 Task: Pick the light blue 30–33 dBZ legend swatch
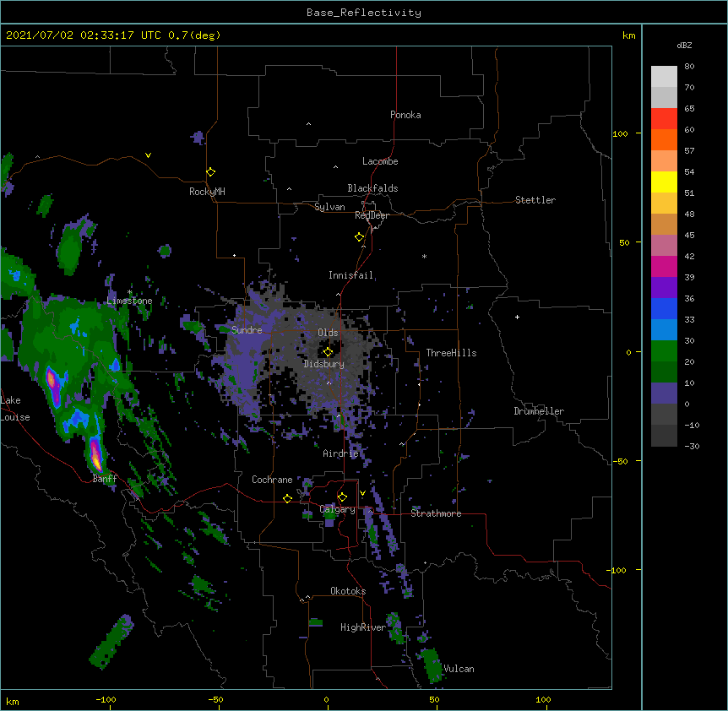tap(664, 330)
